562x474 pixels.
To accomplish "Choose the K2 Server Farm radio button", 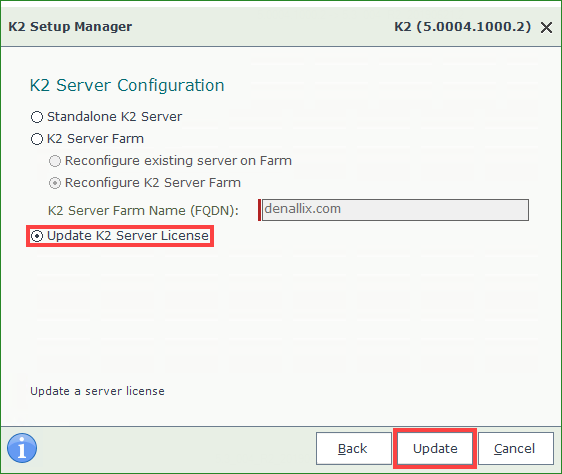I will 37,139.
